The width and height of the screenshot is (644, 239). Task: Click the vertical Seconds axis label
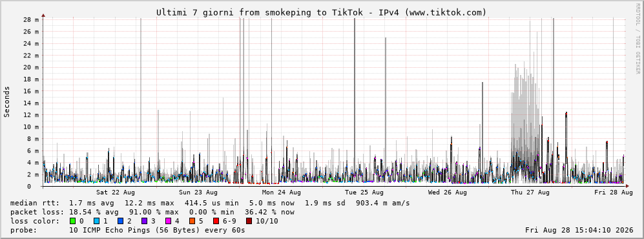coord(7,102)
